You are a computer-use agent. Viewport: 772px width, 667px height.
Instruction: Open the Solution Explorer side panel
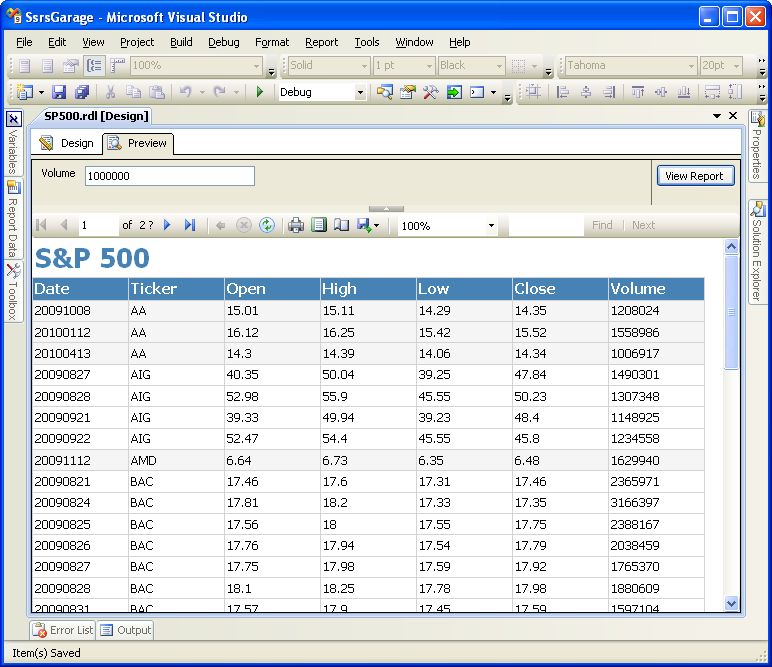758,250
